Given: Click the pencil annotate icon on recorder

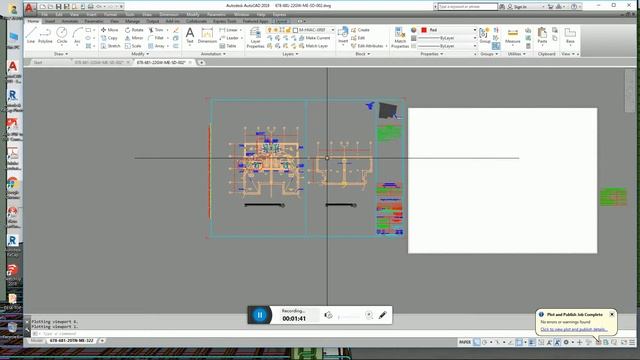Looking at the screenshot, I should pyautogui.click(x=382, y=315).
